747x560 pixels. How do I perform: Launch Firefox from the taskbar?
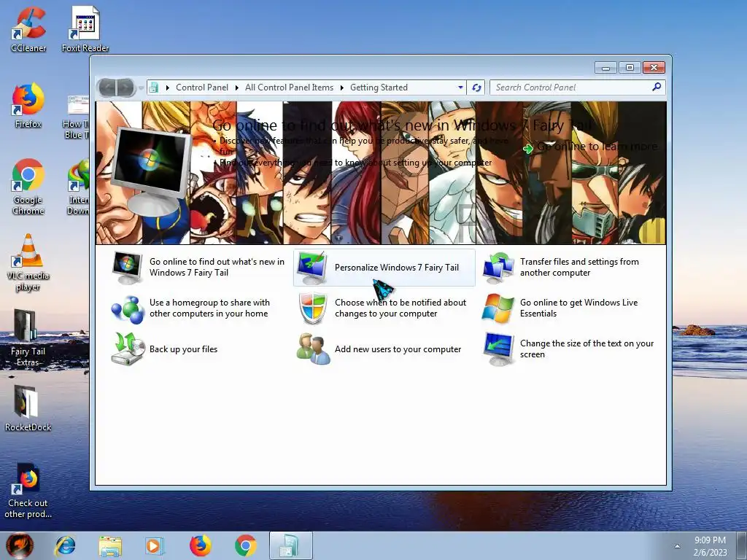tap(200, 545)
